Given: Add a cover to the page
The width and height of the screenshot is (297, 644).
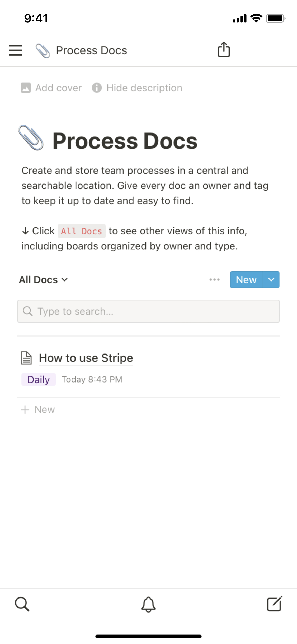Looking at the screenshot, I should [51, 88].
